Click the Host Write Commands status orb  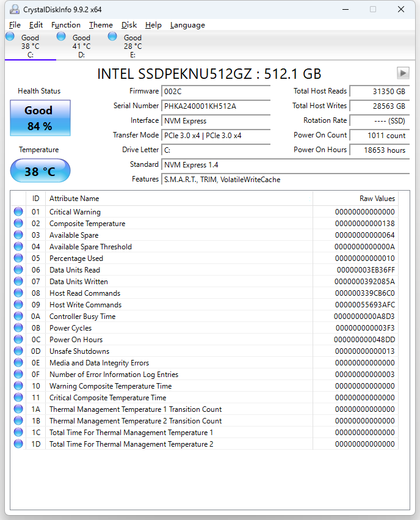18,304
